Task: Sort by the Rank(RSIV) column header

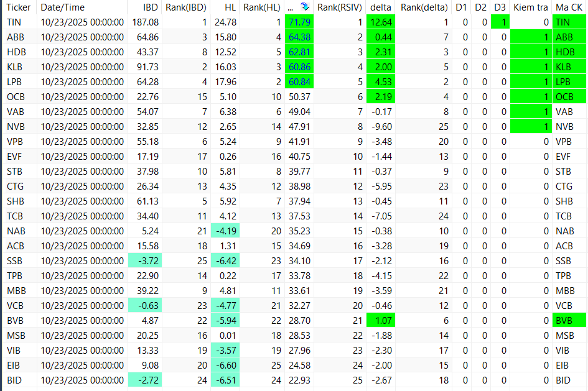Action: pyautogui.click(x=340, y=7)
